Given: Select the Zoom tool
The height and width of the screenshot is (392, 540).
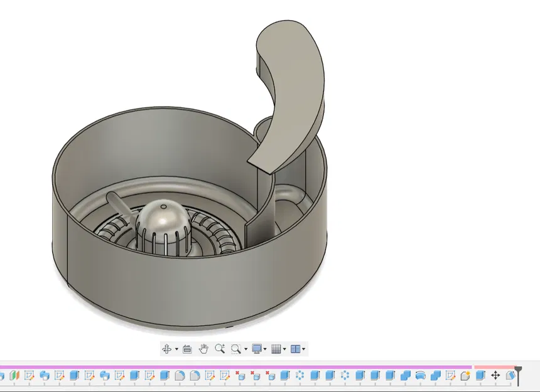Looking at the screenshot, I should [220, 349].
